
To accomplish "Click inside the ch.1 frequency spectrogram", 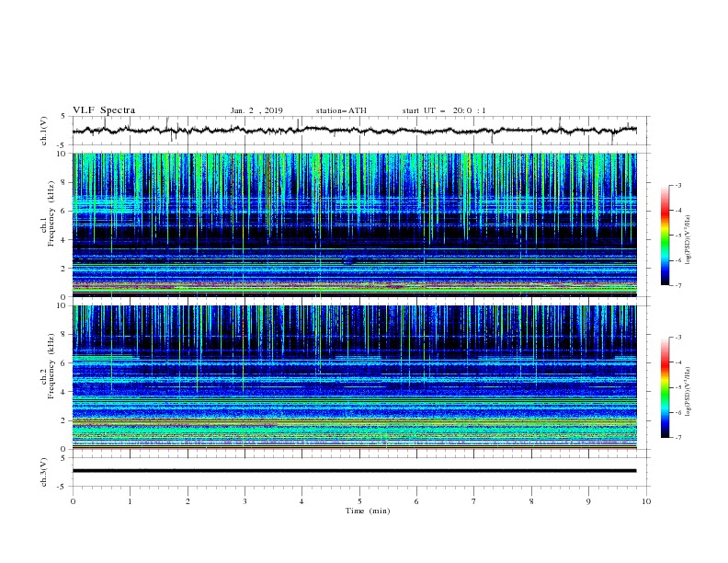I will coord(355,224).
